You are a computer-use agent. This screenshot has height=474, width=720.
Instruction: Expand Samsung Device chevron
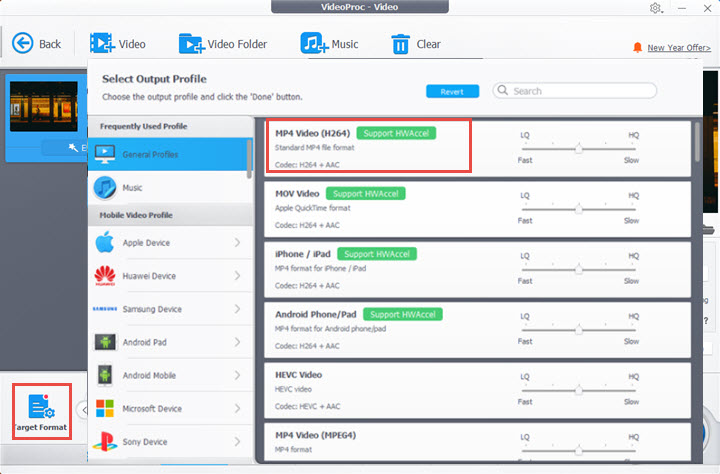pos(237,309)
